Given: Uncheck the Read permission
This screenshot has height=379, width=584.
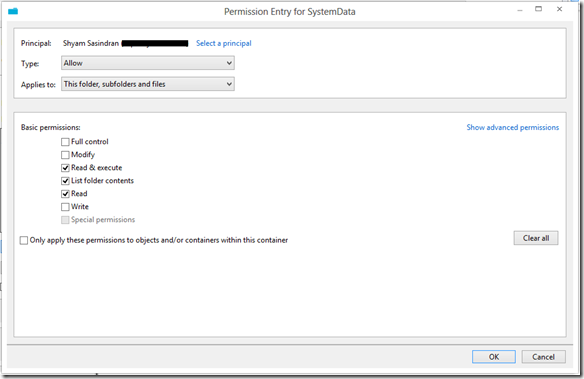Looking at the screenshot, I should 65,194.
